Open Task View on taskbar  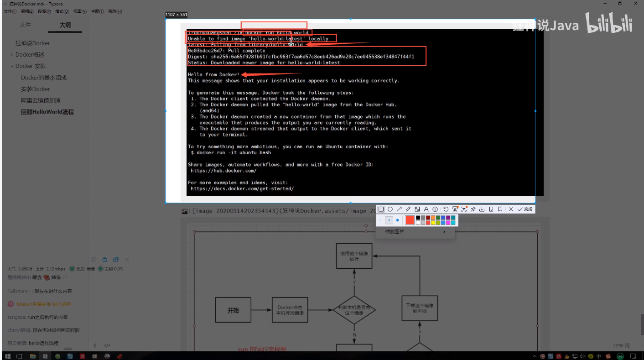point(20,356)
